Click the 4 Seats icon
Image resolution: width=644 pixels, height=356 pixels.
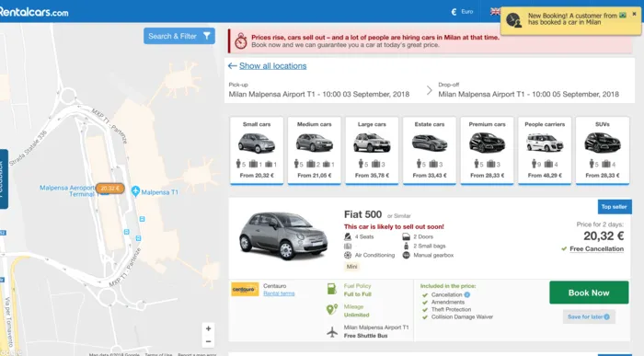(x=348, y=236)
